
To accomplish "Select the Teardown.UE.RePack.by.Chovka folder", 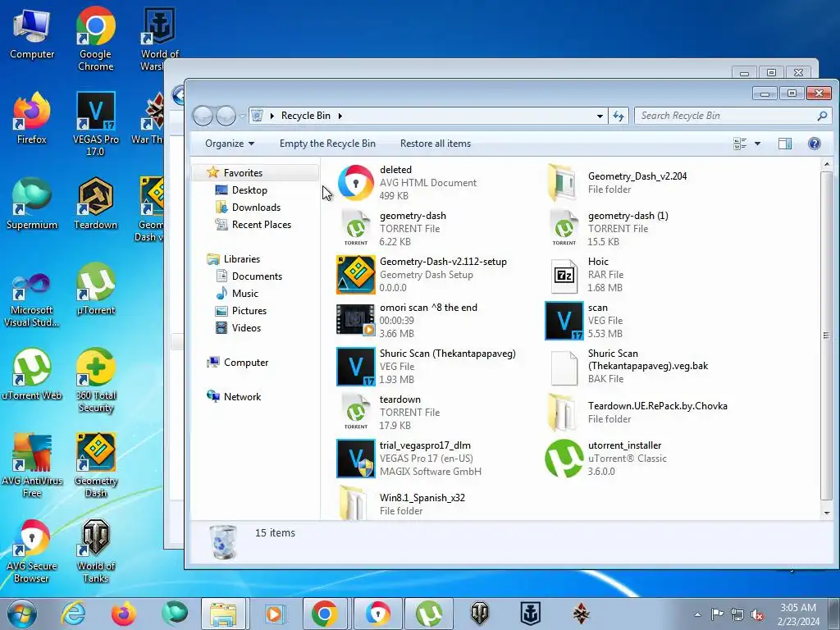I will (x=637, y=413).
